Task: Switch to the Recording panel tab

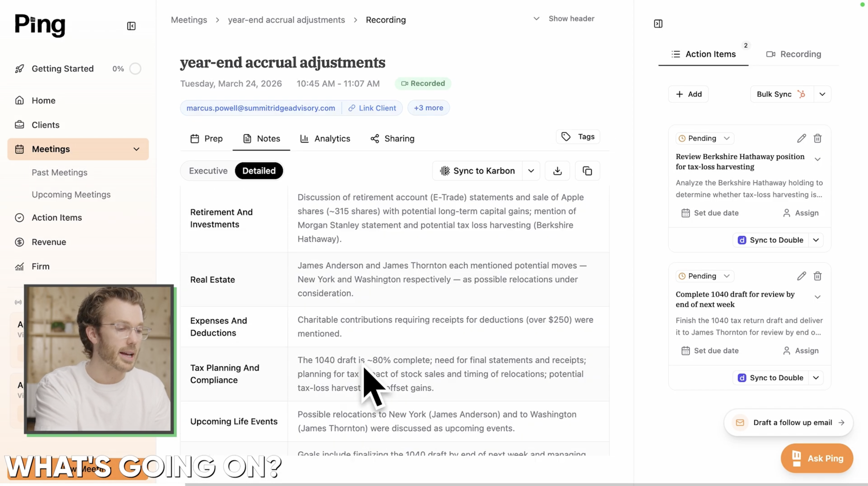Action: click(x=793, y=54)
